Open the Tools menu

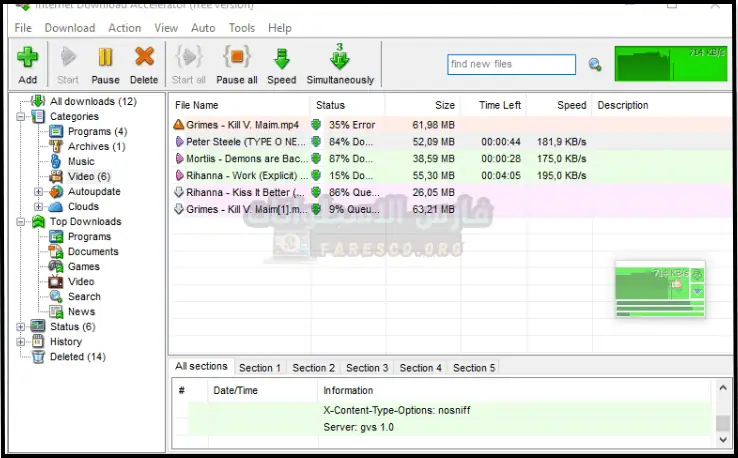click(241, 28)
